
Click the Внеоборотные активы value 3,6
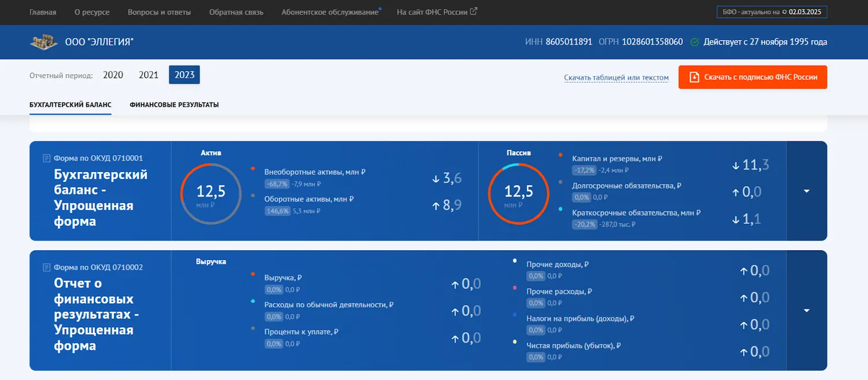(x=453, y=178)
